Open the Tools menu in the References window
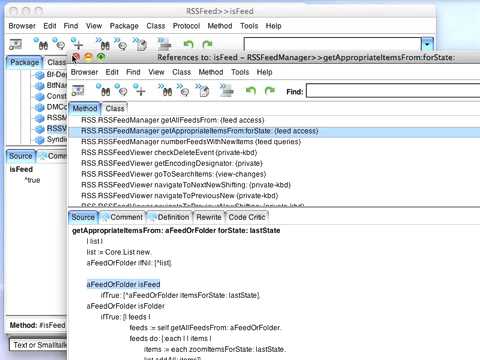 240,72
